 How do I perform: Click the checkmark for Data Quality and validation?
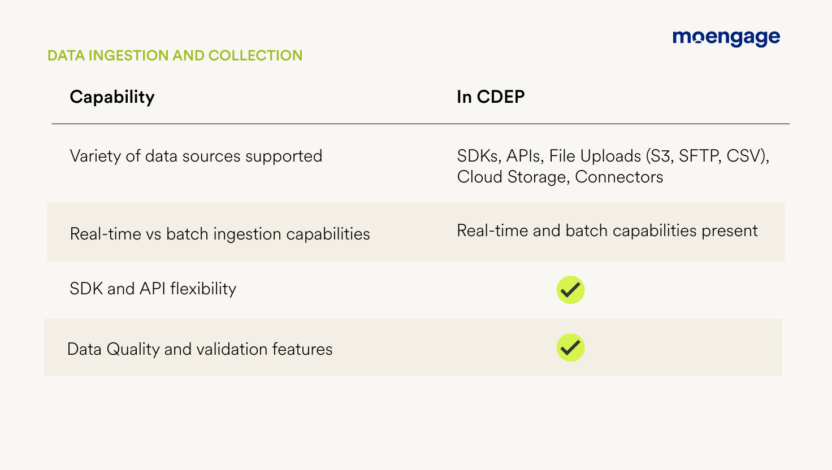tap(570, 347)
